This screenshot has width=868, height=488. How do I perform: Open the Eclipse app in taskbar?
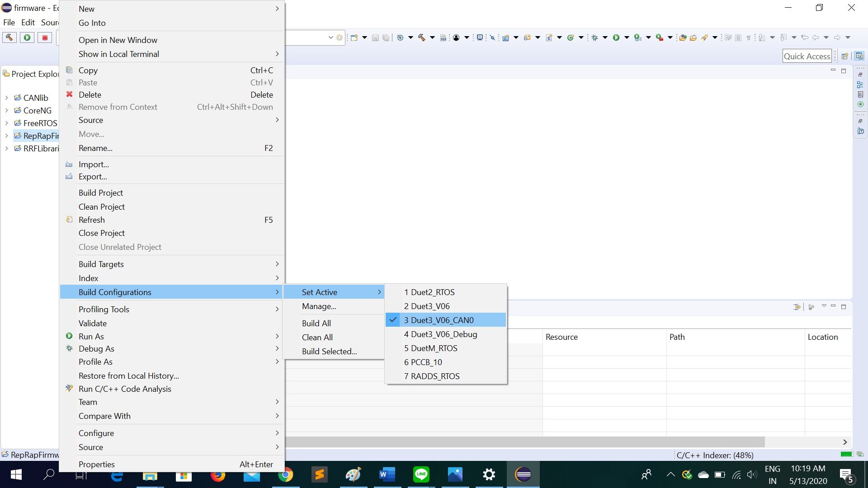(523, 474)
